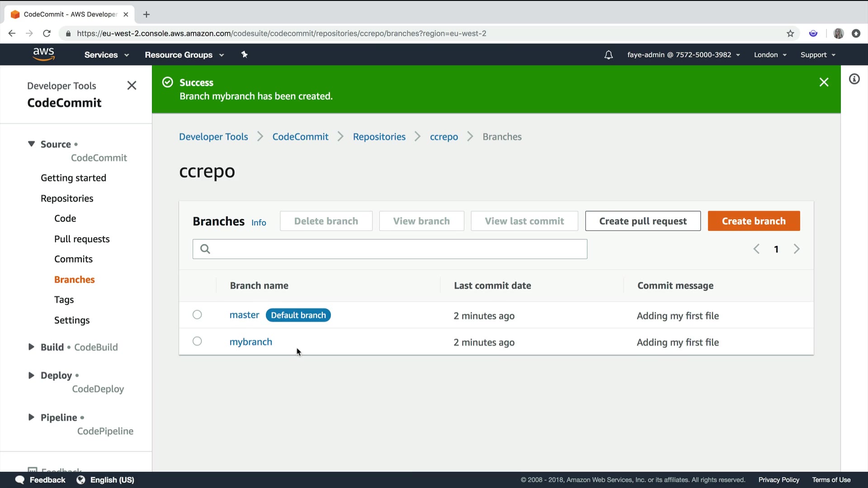Click the AWS logo home icon

[43, 54]
